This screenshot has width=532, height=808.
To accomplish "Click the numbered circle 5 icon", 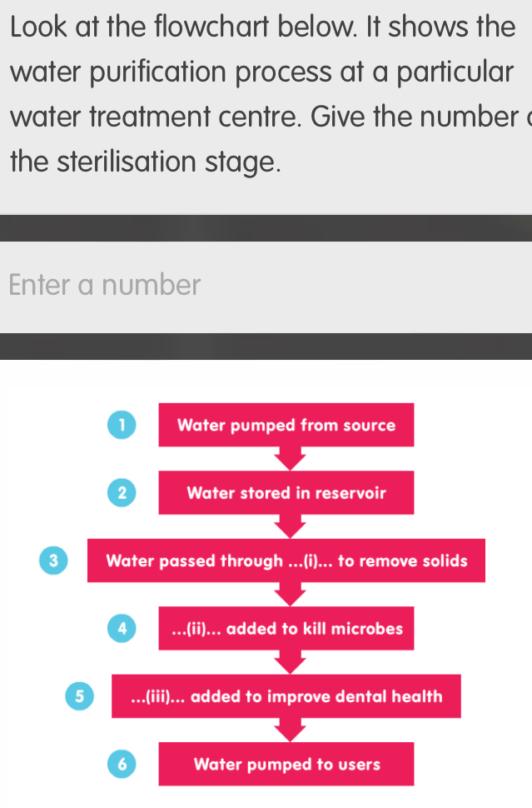I will click(79, 696).
